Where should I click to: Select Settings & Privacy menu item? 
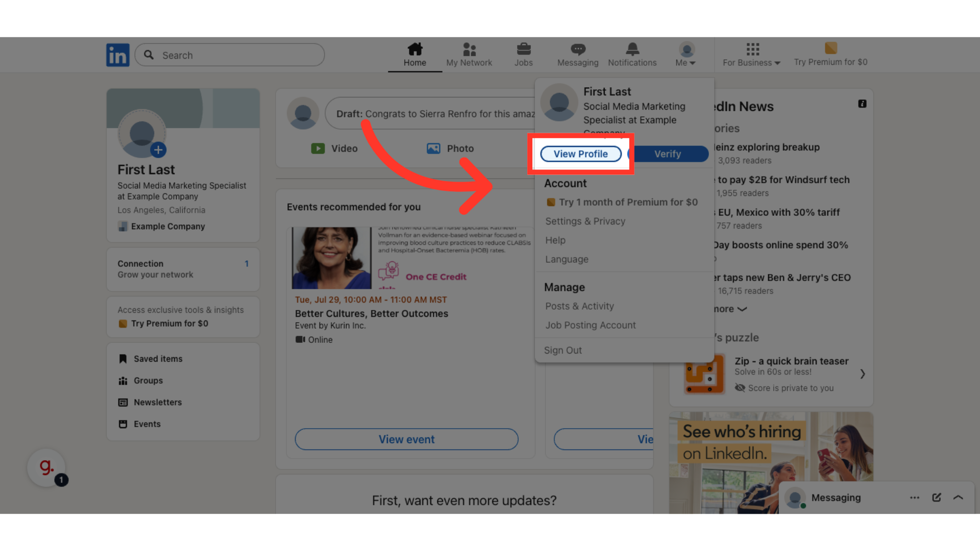[x=585, y=221]
